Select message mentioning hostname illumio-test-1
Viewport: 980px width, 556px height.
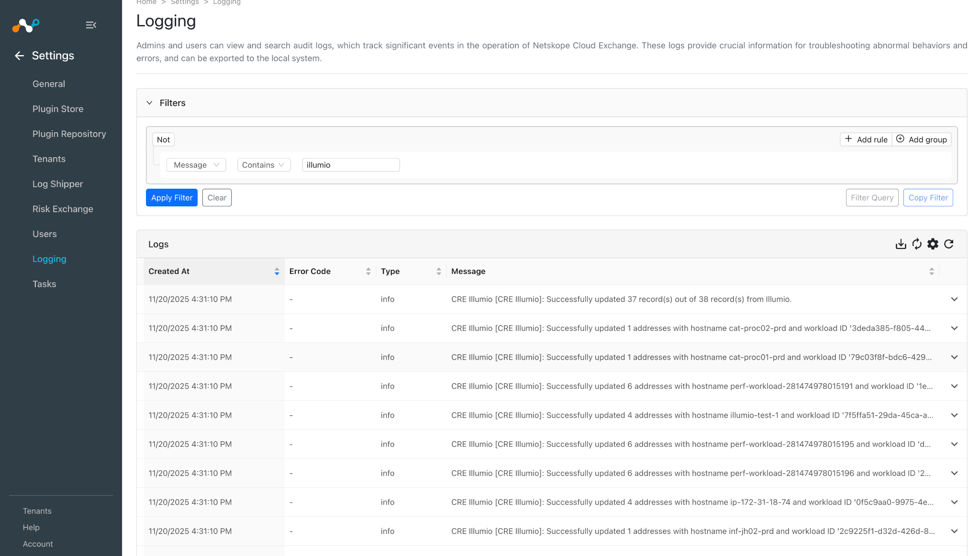(692, 415)
